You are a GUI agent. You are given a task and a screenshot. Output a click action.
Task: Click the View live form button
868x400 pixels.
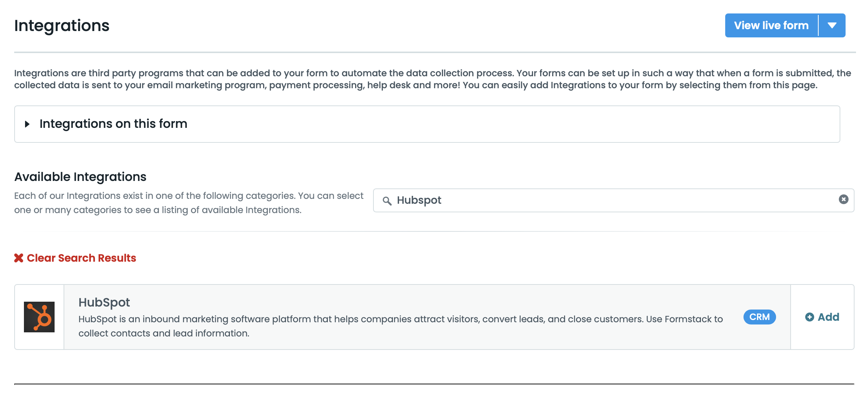point(771,25)
